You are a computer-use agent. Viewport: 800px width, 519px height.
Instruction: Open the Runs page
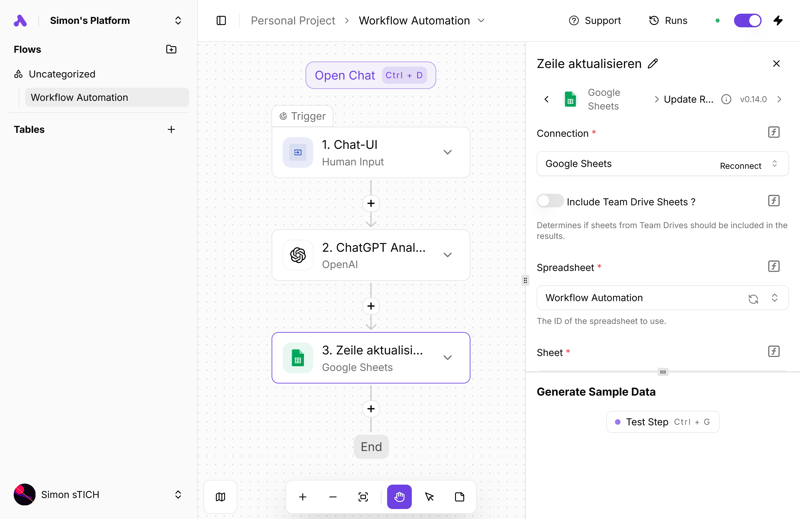click(668, 20)
